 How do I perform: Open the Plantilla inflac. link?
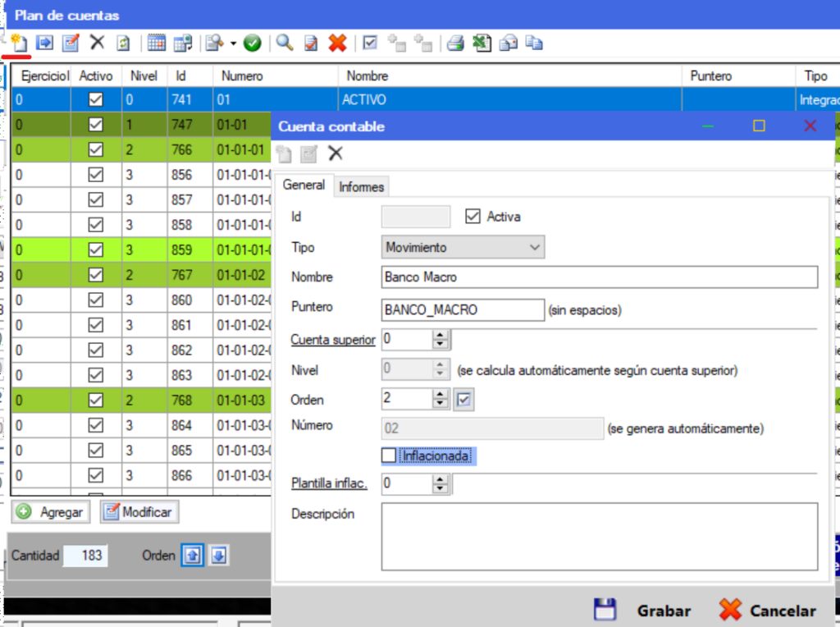point(329,483)
